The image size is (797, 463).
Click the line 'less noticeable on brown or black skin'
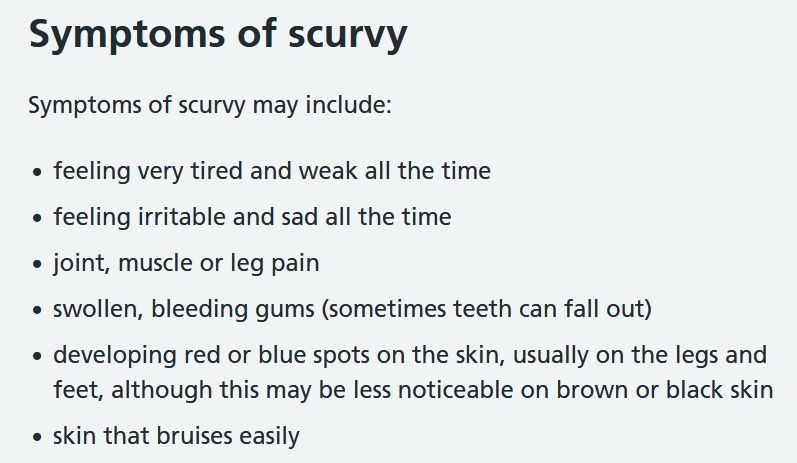coord(413,390)
